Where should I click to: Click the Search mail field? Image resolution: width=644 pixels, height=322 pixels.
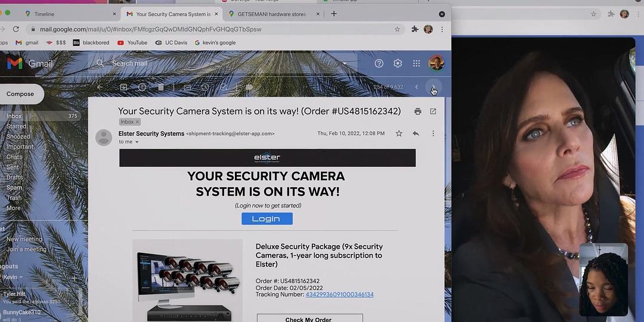224,63
